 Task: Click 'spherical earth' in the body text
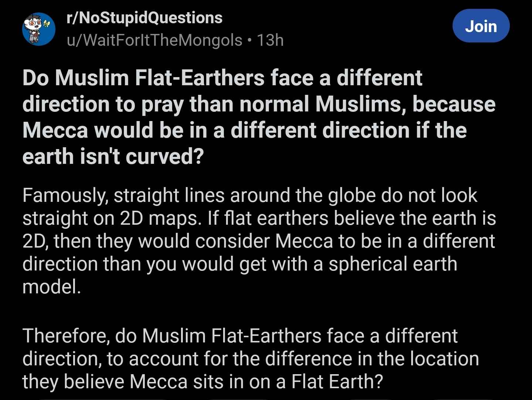coord(393,264)
